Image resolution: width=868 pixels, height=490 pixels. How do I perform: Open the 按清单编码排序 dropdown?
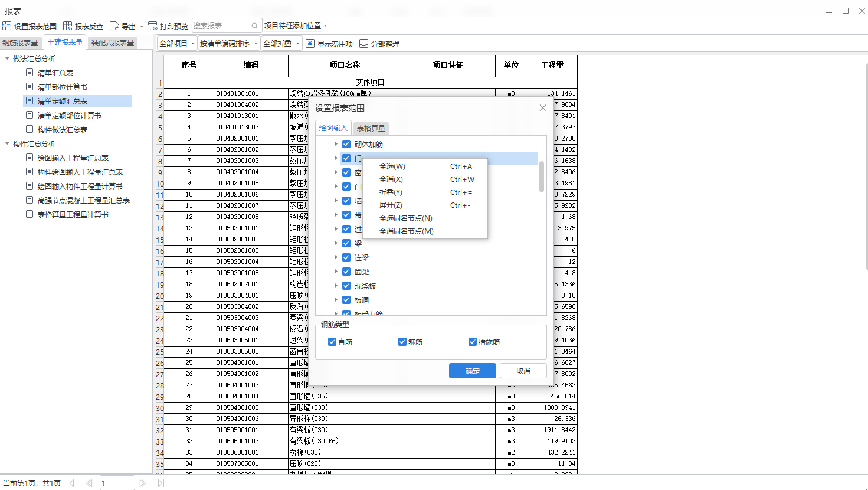(229, 44)
